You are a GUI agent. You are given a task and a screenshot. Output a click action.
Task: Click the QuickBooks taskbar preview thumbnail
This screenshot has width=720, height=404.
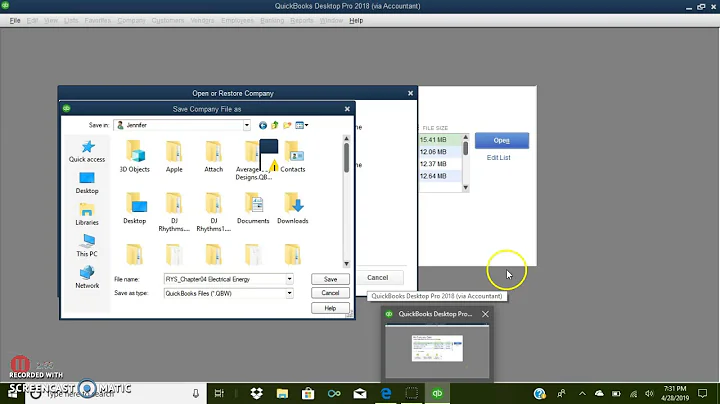point(437,350)
